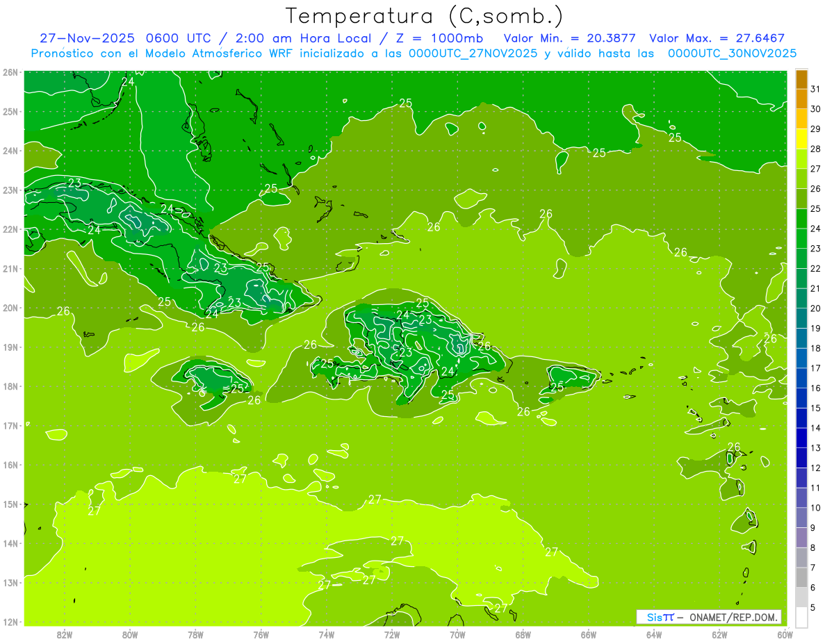834x644 pixels.
Task: Click the 'Valor Max. = 27.6467' readout
Action: click(717, 38)
